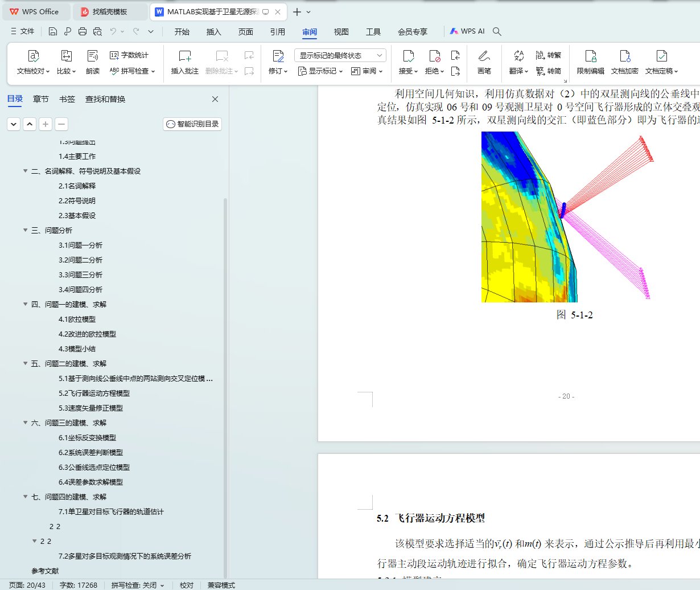The image size is (700, 590).
Task: Click the plus button in outline pane
Action: coord(46,124)
